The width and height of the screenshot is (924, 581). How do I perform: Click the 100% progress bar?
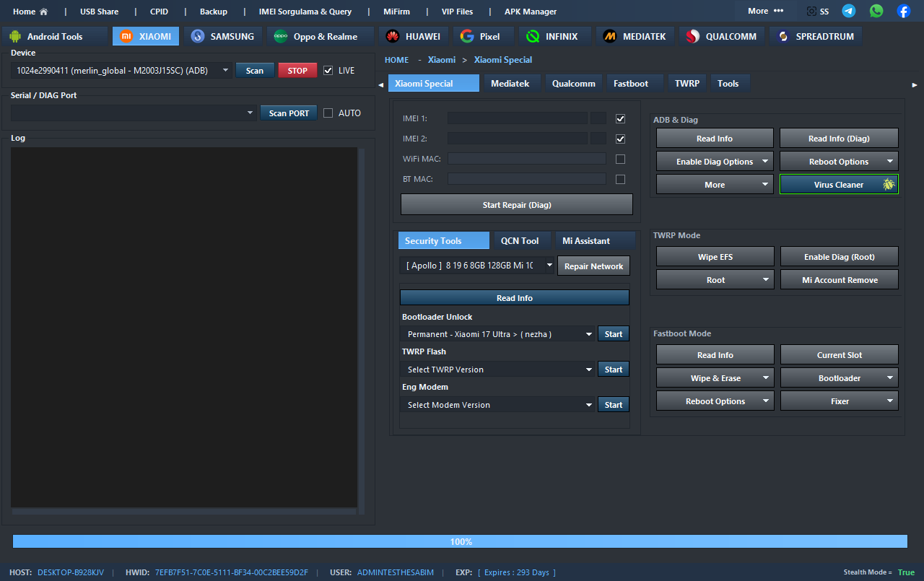tap(460, 542)
